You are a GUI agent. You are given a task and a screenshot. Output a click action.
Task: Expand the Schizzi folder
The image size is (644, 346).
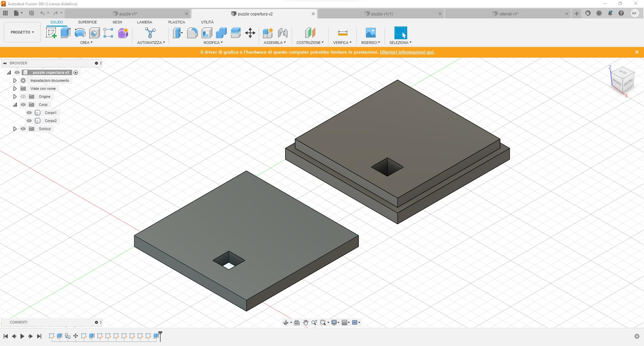15,129
